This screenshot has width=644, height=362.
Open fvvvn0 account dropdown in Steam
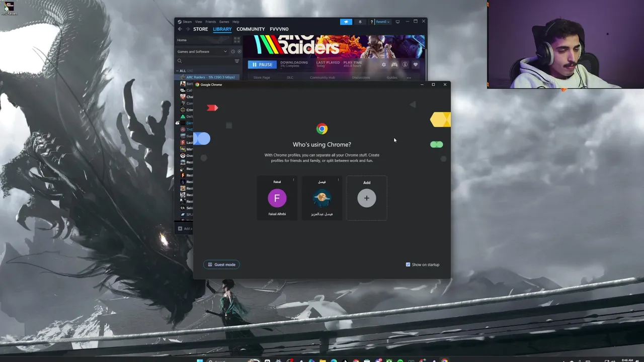(382, 22)
